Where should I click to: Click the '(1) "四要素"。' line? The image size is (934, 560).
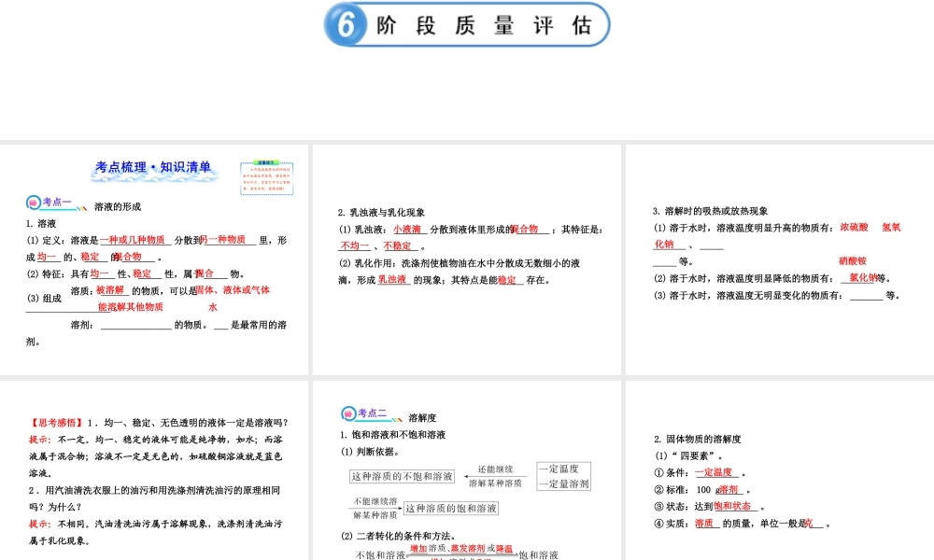coord(688,455)
